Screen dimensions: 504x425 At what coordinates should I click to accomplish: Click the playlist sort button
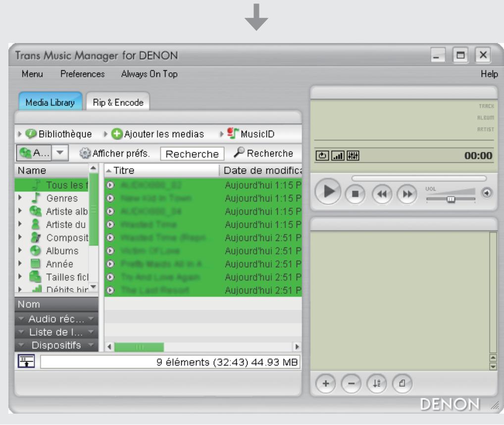pyautogui.click(x=377, y=383)
